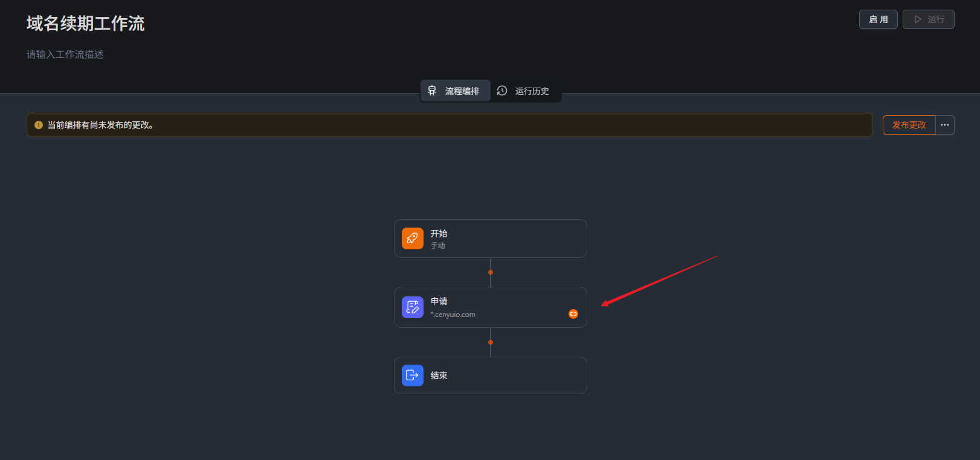Switch to the 流程编排 tab
The image size is (980, 460).
tap(462, 91)
